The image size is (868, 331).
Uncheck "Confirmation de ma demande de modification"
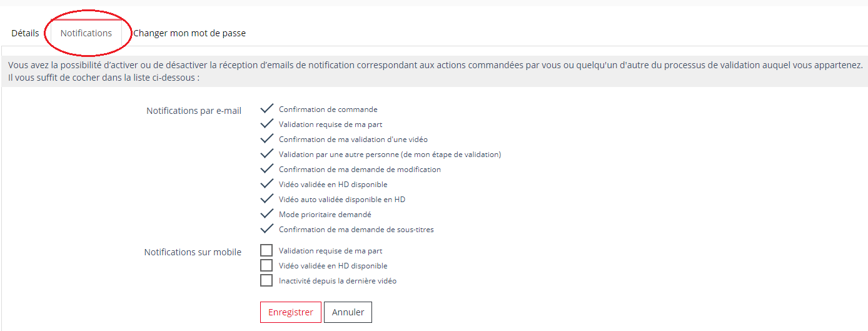point(267,169)
